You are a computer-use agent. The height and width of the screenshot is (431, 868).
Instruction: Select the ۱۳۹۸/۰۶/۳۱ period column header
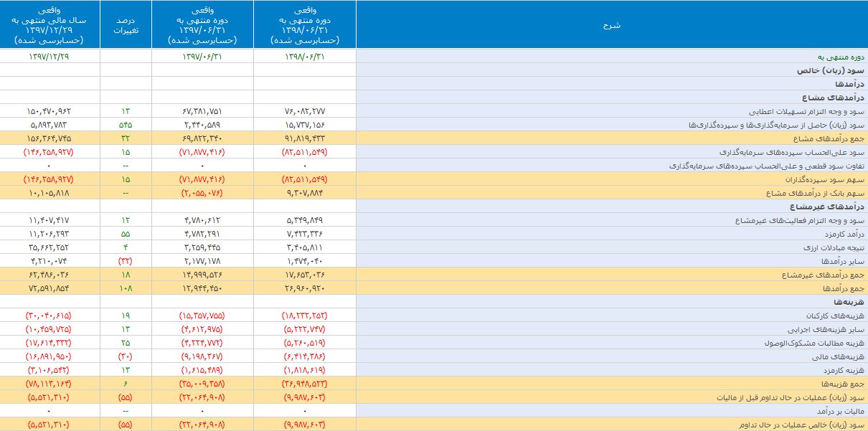tap(305, 25)
